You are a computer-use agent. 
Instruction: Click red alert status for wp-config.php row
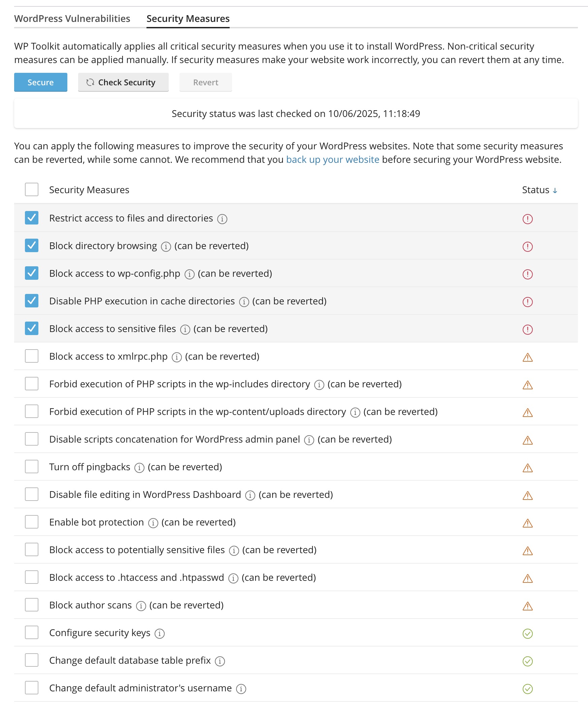[527, 274]
